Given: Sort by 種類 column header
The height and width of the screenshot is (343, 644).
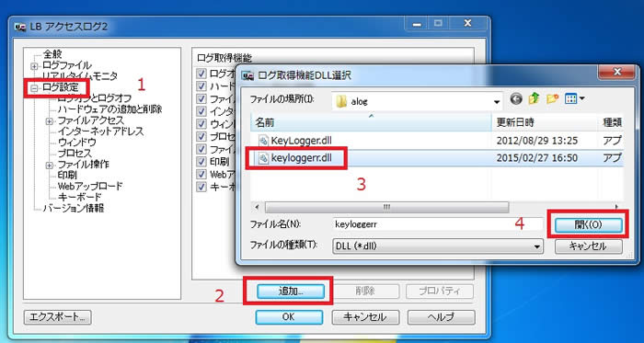Looking at the screenshot, I should (x=611, y=122).
